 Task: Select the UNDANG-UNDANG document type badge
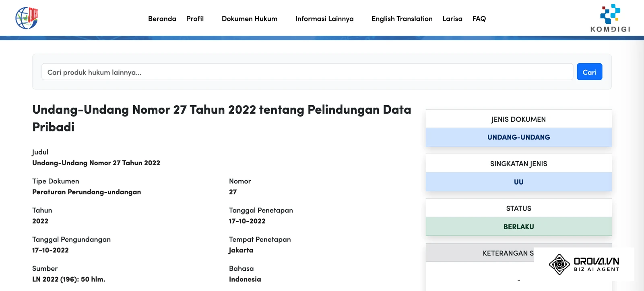[518, 137]
